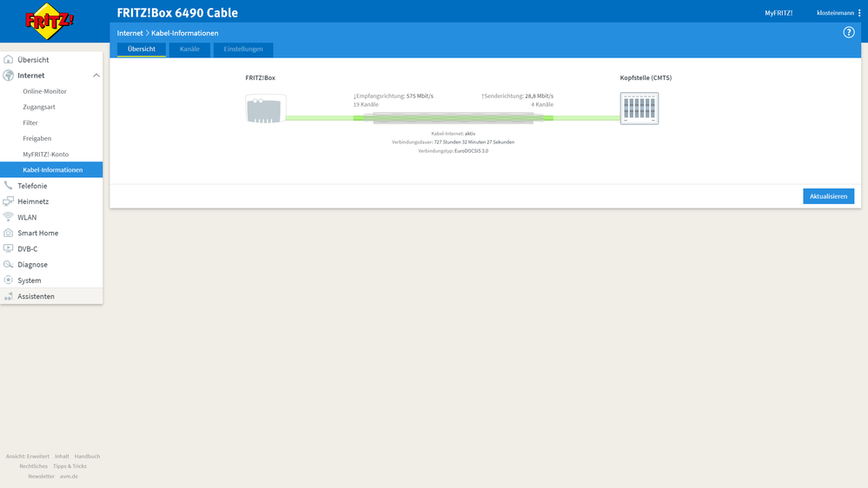
Task: Switch to the Einstellungen tab
Action: click(243, 49)
